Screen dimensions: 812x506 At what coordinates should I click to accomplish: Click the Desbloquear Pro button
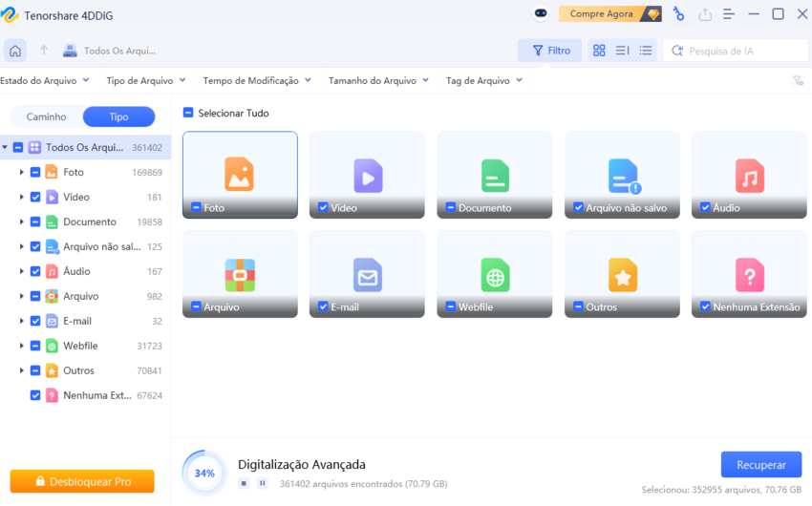(82, 481)
